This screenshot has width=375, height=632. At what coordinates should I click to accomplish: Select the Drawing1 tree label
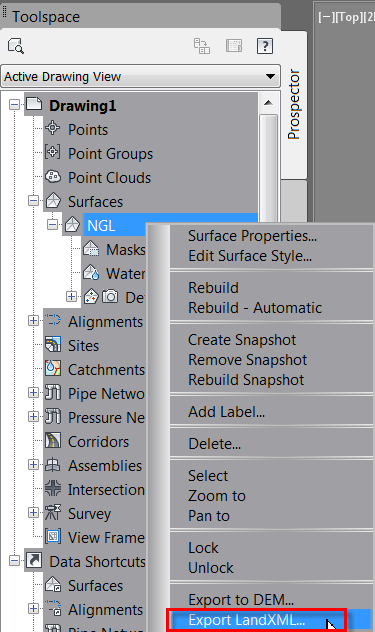pos(83,106)
